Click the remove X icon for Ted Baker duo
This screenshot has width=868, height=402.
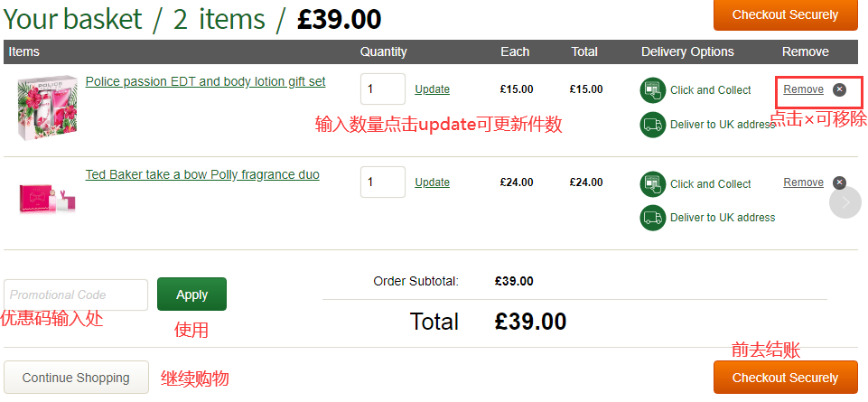(x=839, y=182)
